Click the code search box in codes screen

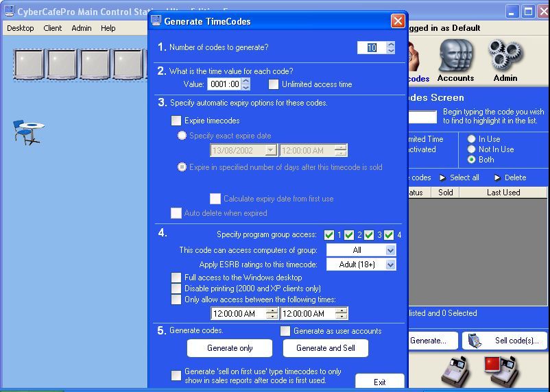pos(422,117)
